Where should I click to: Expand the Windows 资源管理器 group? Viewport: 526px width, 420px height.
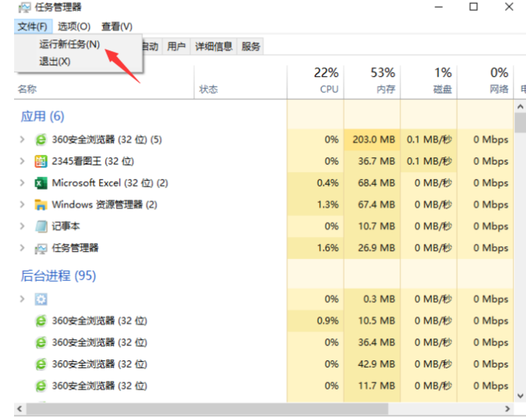22,205
